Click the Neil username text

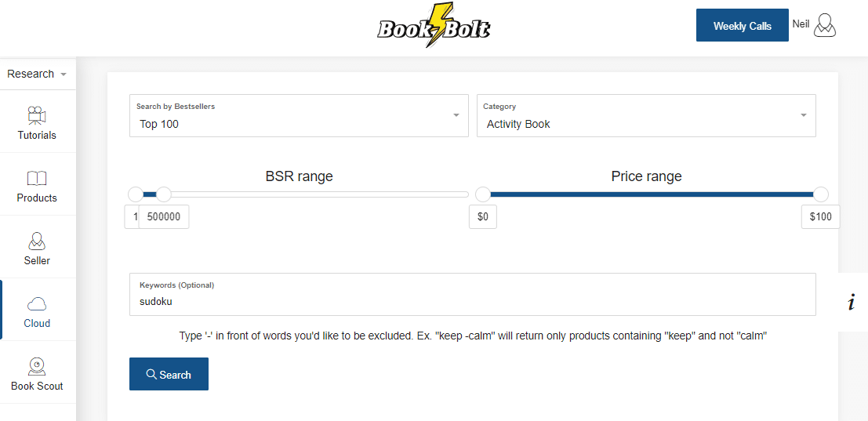pos(801,24)
